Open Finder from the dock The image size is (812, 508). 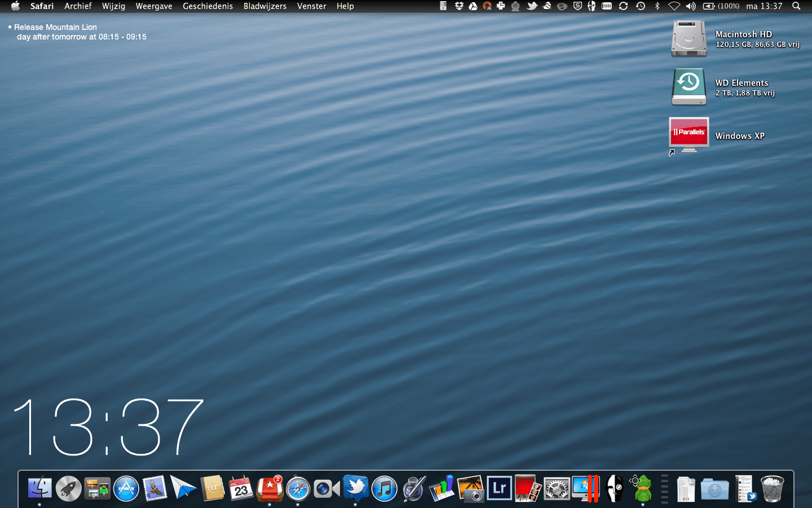click(x=39, y=488)
